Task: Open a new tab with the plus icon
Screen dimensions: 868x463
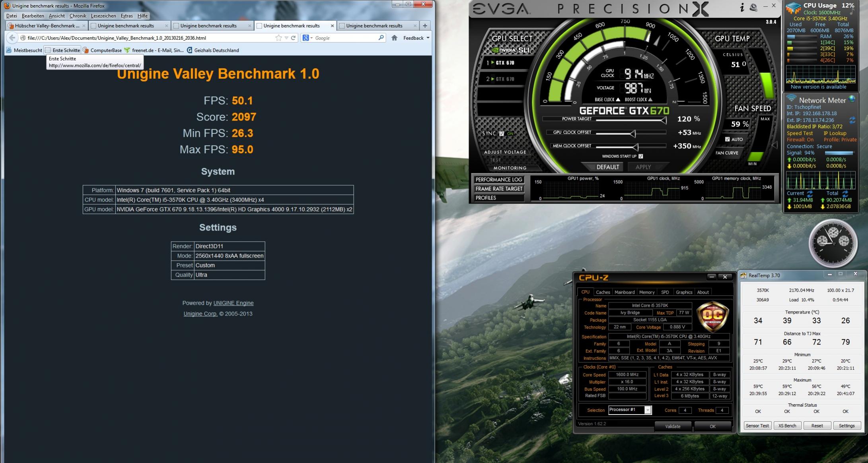Action: click(x=425, y=26)
